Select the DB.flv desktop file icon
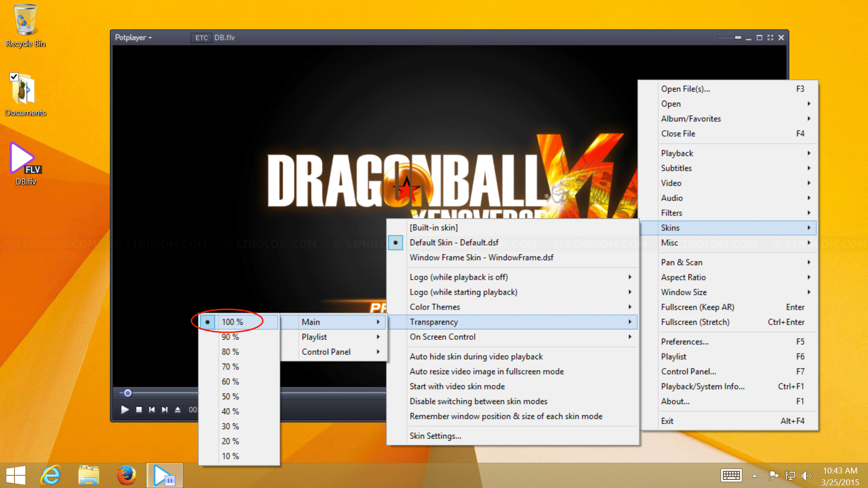Image resolution: width=868 pixels, height=488 pixels. click(25, 164)
